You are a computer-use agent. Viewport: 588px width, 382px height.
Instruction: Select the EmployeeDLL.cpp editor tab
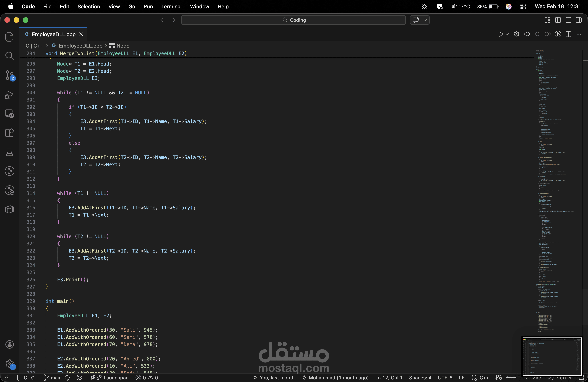point(53,34)
